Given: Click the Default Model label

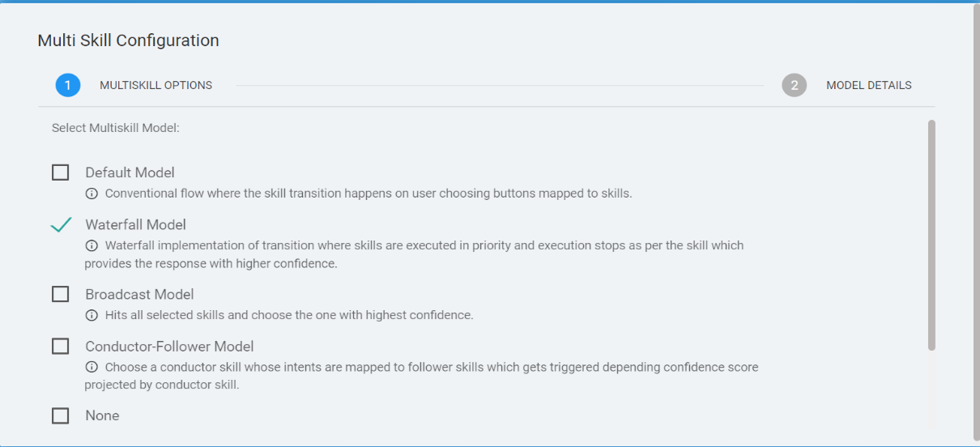Looking at the screenshot, I should [x=130, y=172].
